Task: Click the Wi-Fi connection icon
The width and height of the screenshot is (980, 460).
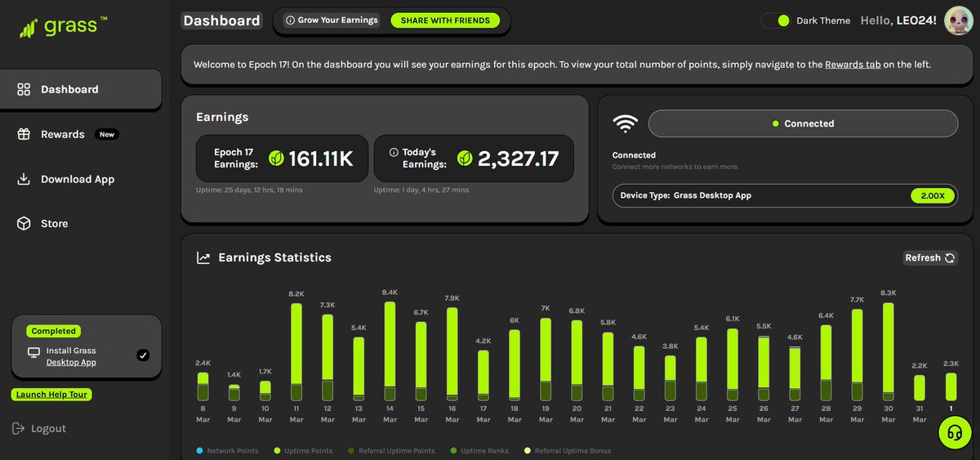Action: pyautogui.click(x=626, y=123)
